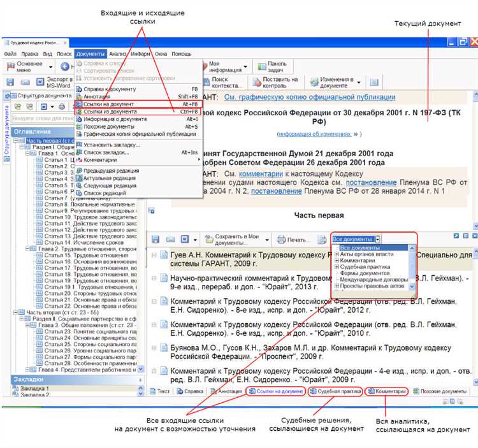The image size is (478, 448).
Task: Expand Проекты правовых актов in filter list
Action: 337,286
